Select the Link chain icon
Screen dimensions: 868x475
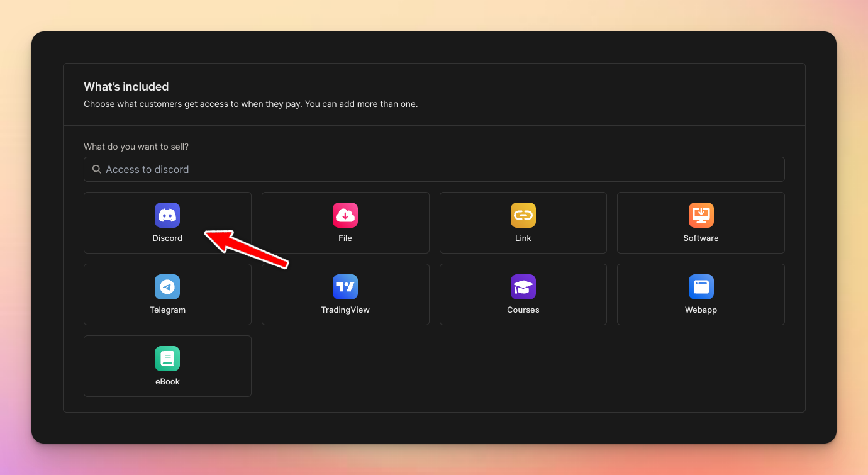click(x=523, y=215)
